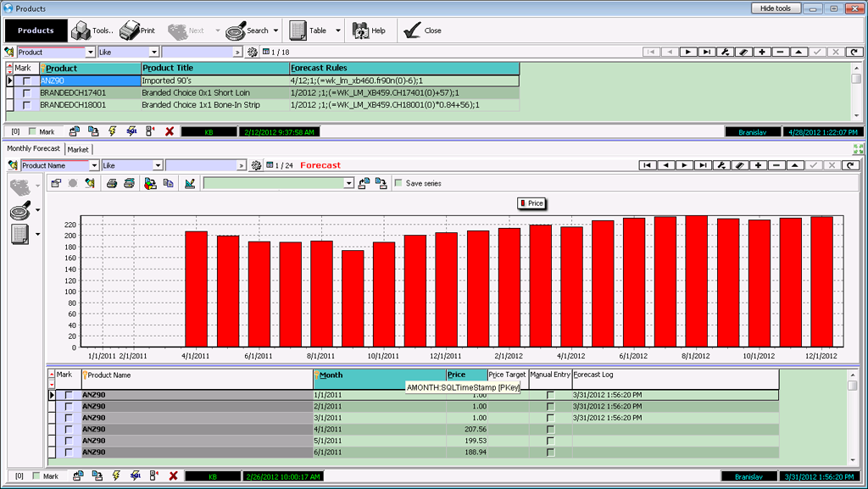The height and width of the screenshot is (489, 868).
Task: Toggle Manual Entry checkbox for the 4/1/2011 row
Action: [x=550, y=430]
